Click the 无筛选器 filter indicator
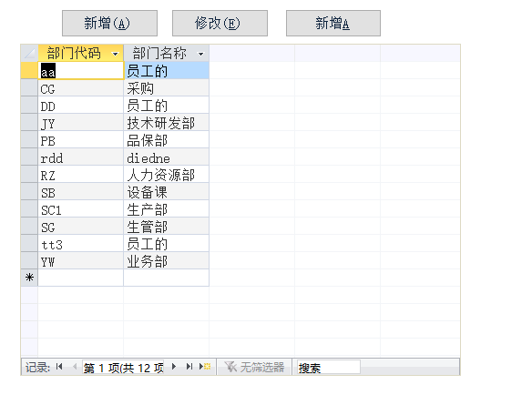 coord(254,367)
